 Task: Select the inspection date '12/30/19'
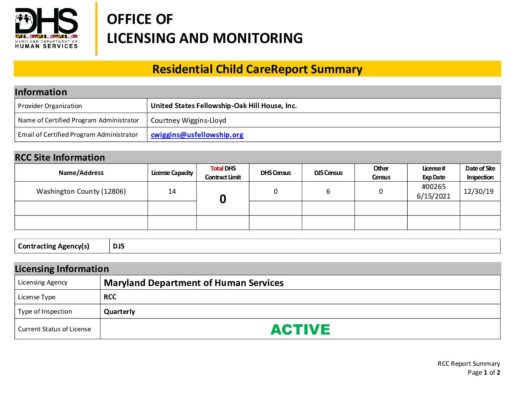(478, 191)
